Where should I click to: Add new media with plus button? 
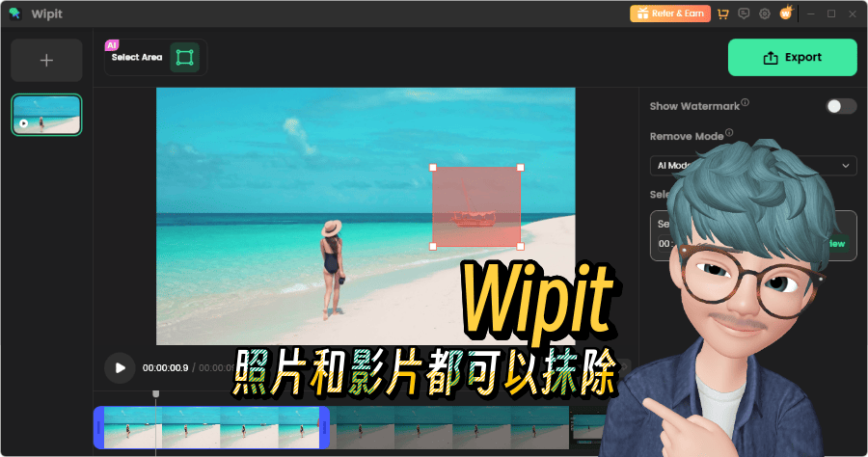[46, 61]
